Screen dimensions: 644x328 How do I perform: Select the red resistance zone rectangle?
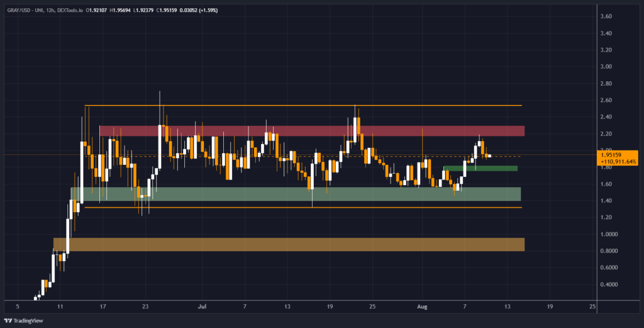[x=311, y=131]
